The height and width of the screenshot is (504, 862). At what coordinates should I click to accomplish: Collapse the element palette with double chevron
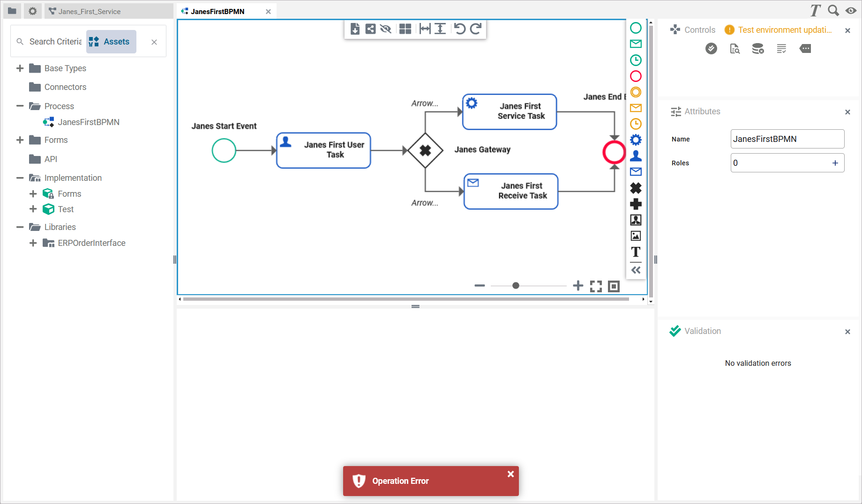[x=636, y=270]
